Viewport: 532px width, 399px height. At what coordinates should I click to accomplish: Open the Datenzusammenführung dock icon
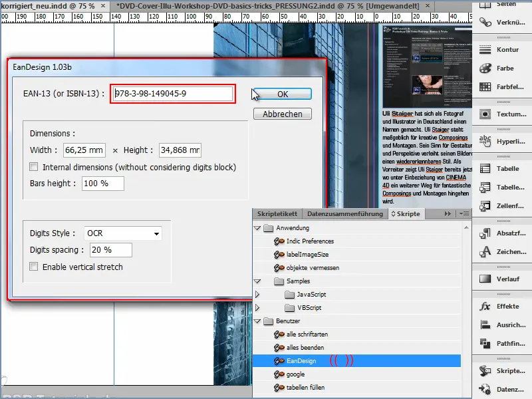pos(485,390)
